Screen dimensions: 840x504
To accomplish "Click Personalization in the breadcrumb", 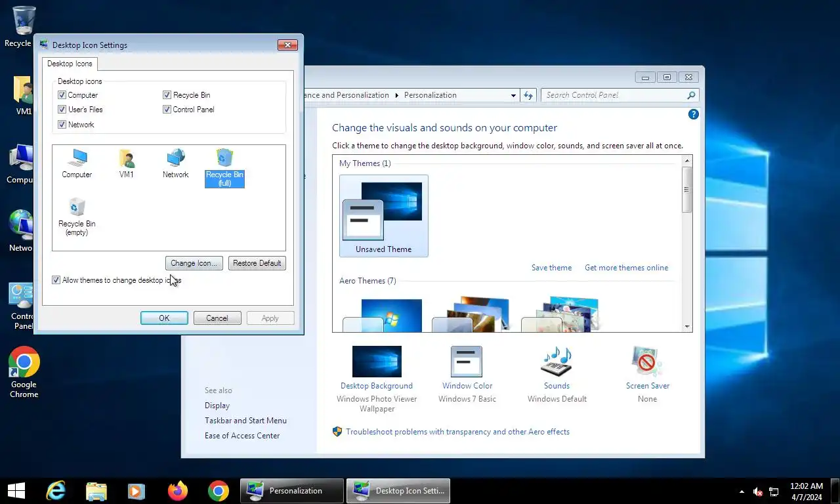I will click(430, 95).
